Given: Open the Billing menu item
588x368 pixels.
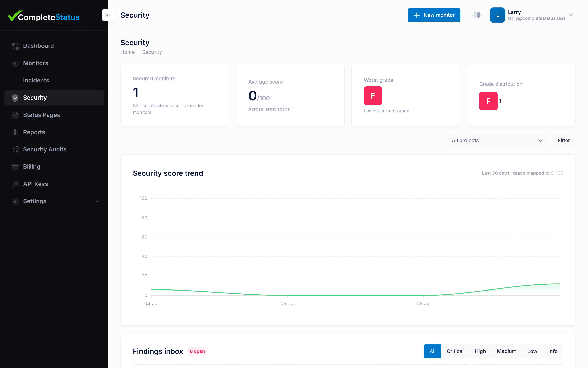Looking at the screenshot, I should pos(54,167).
